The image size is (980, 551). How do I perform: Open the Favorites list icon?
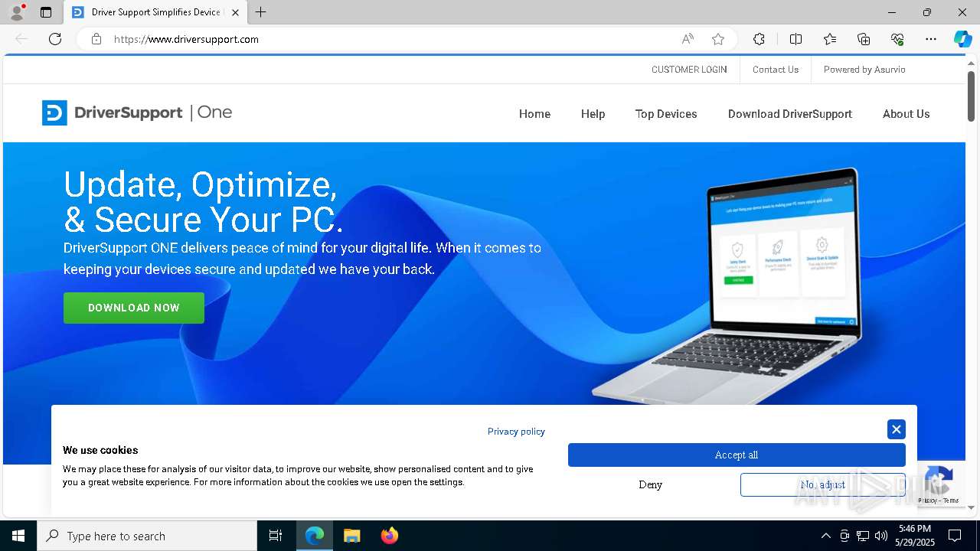point(830,39)
